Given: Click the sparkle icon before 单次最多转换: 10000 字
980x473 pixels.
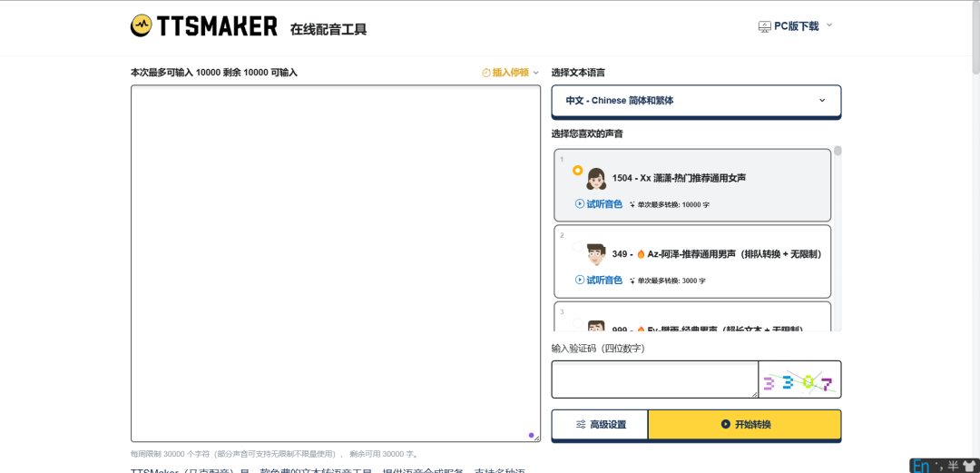Looking at the screenshot, I should 632,204.
